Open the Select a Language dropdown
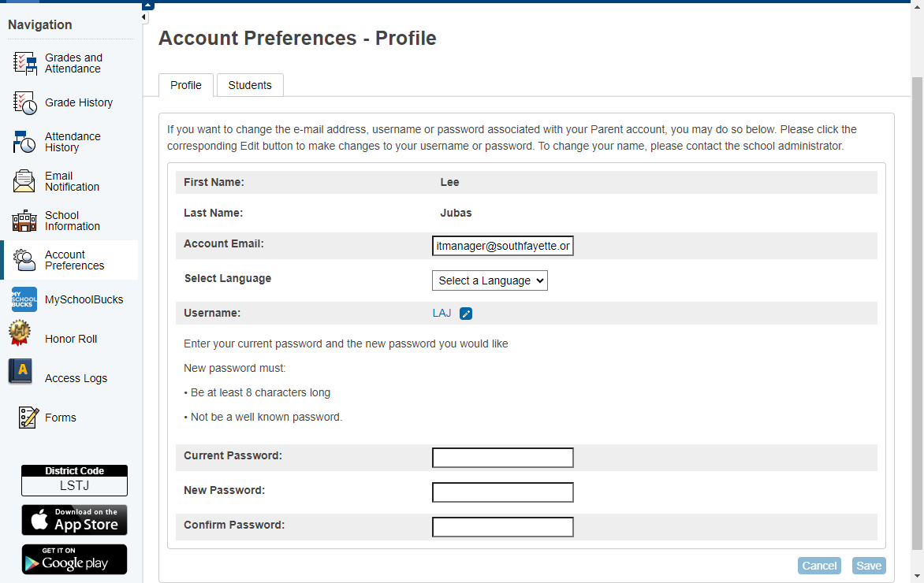 490,280
